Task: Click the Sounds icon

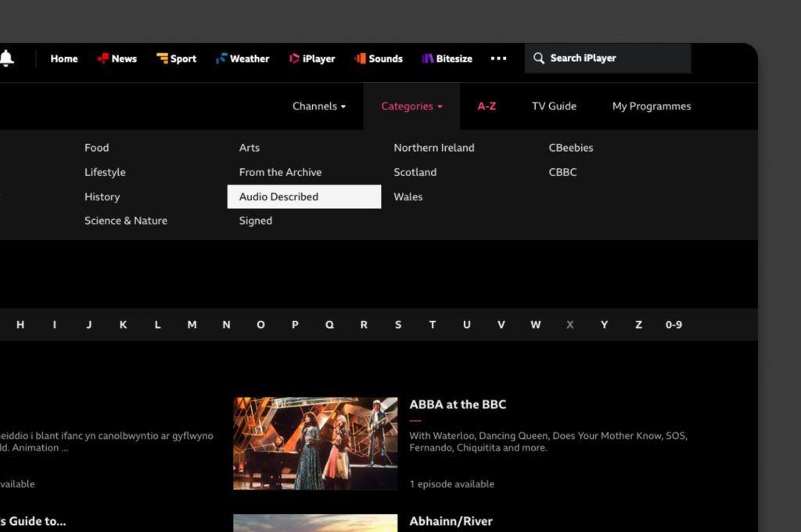Action: click(359, 58)
